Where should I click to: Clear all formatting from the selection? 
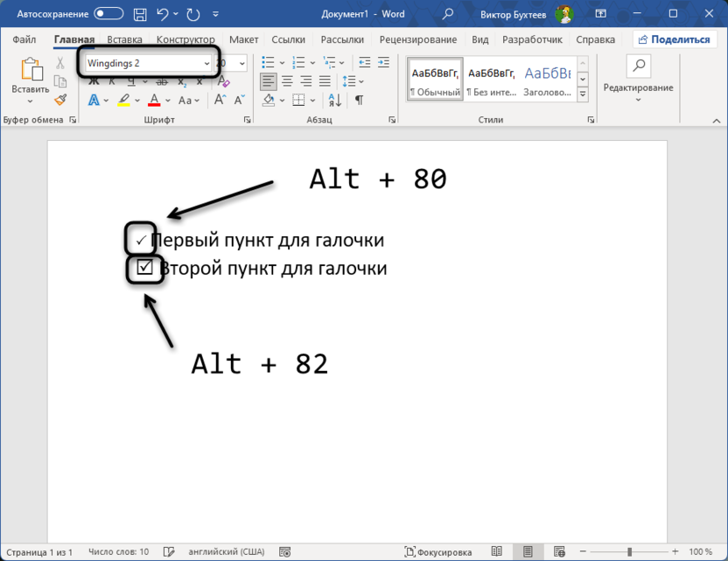(224, 82)
